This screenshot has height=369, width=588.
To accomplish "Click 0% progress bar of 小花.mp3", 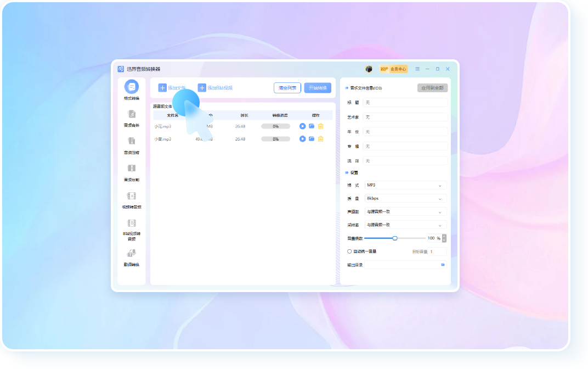I will 275,126.
